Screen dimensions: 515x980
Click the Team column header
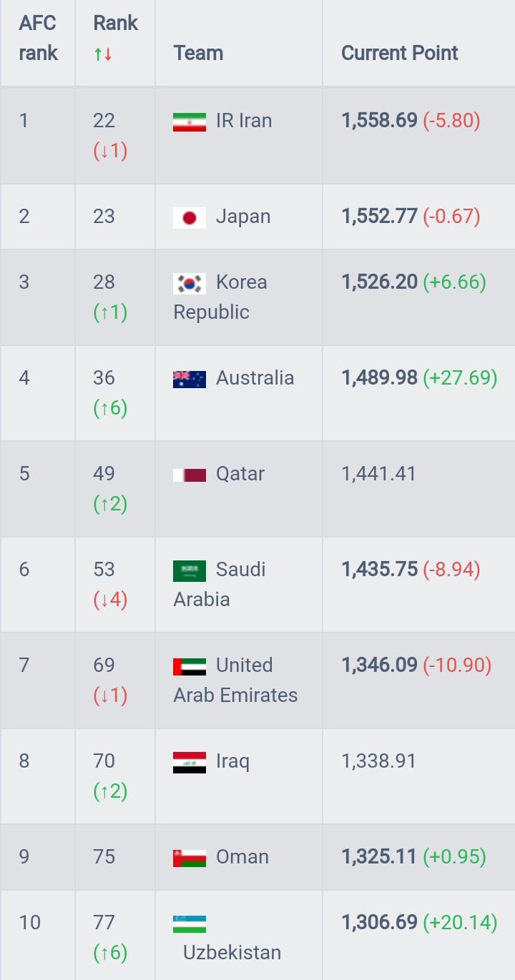pos(198,54)
